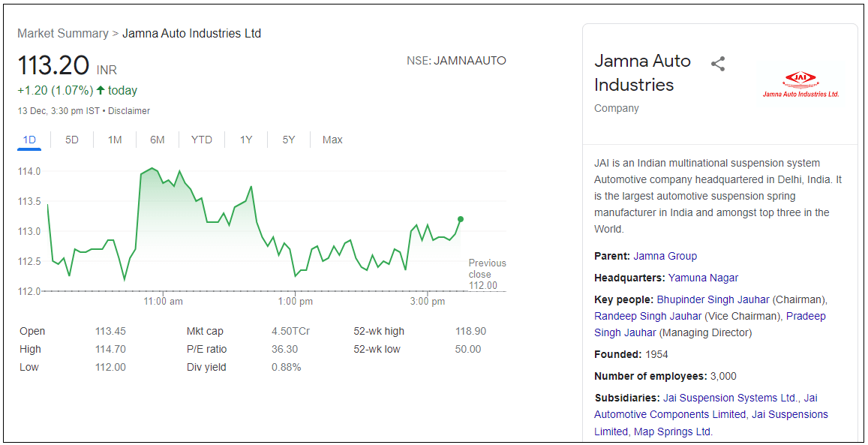Click the 13 Dec, 3:30 pm IST timestamp

[59, 111]
